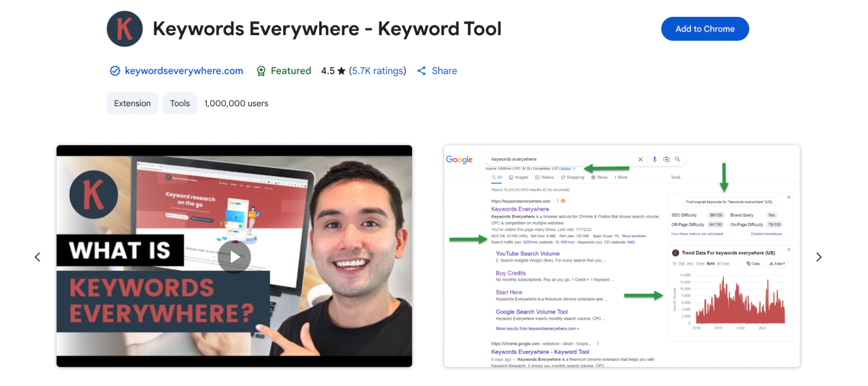This screenshot has width=868, height=386.
Task: Open the 5.7K ratings link
Action: point(377,71)
